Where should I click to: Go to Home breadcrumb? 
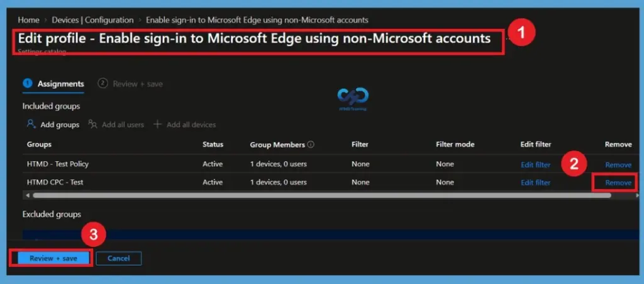(28, 20)
